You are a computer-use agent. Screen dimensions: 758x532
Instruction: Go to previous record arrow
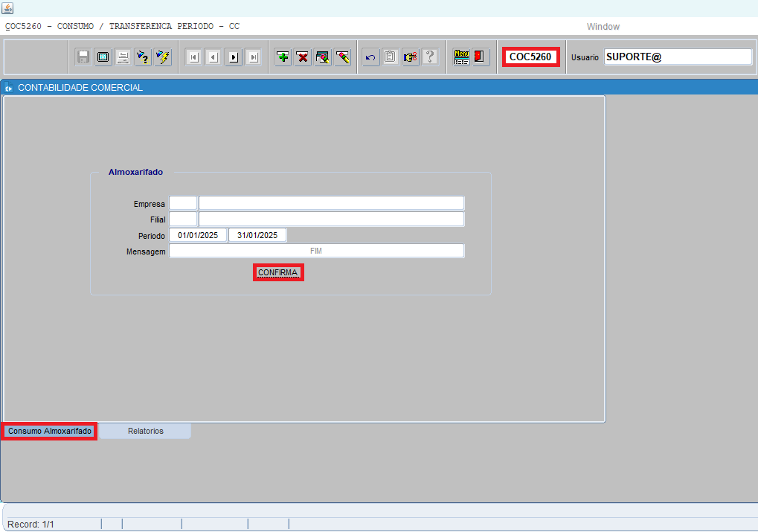tap(213, 57)
